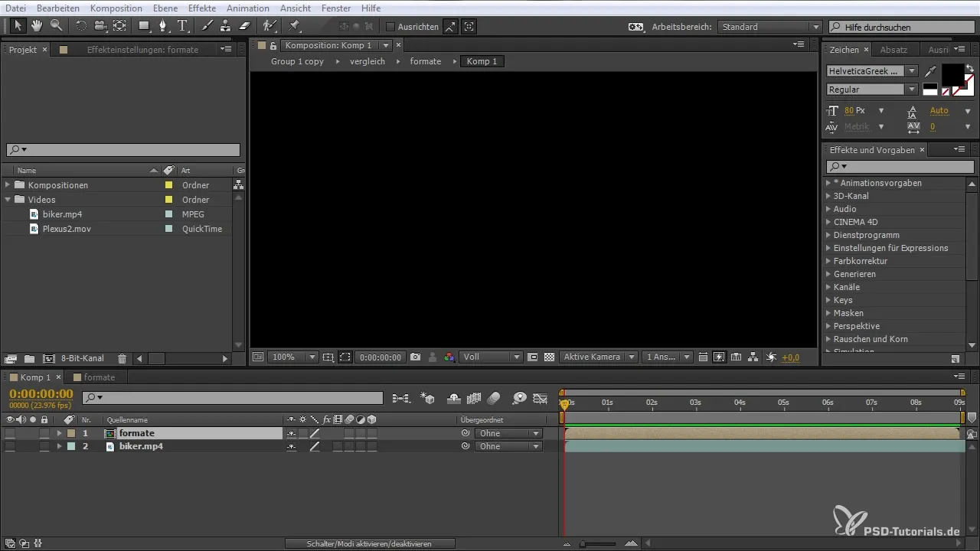The image size is (980, 551).
Task: Open the Aktive Kamera dropdown
Action: (x=599, y=357)
